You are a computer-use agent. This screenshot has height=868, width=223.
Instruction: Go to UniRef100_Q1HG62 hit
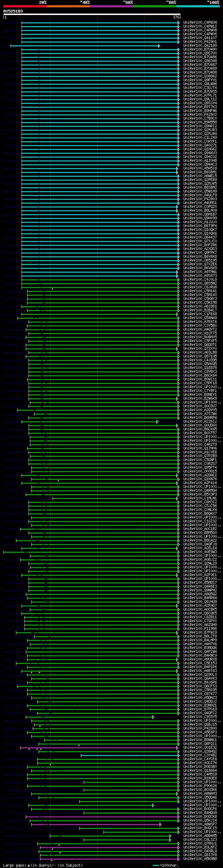pos(200,149)
